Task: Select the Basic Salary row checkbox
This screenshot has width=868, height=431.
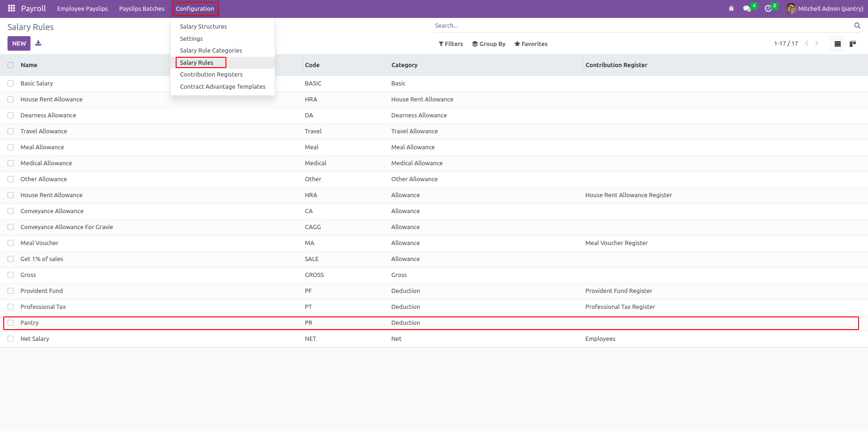Action: tap(11, 84)
